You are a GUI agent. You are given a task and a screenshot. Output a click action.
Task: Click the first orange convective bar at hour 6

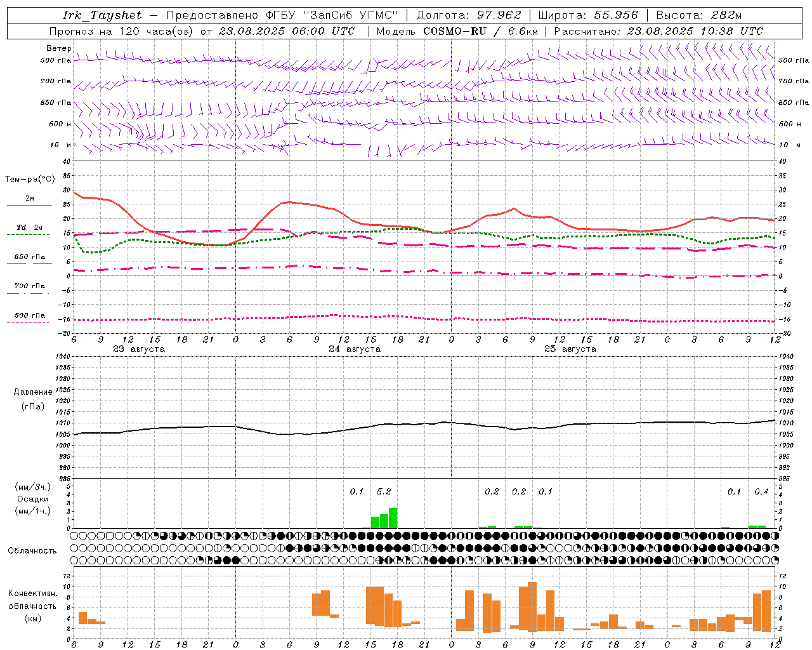click(82, 618)
